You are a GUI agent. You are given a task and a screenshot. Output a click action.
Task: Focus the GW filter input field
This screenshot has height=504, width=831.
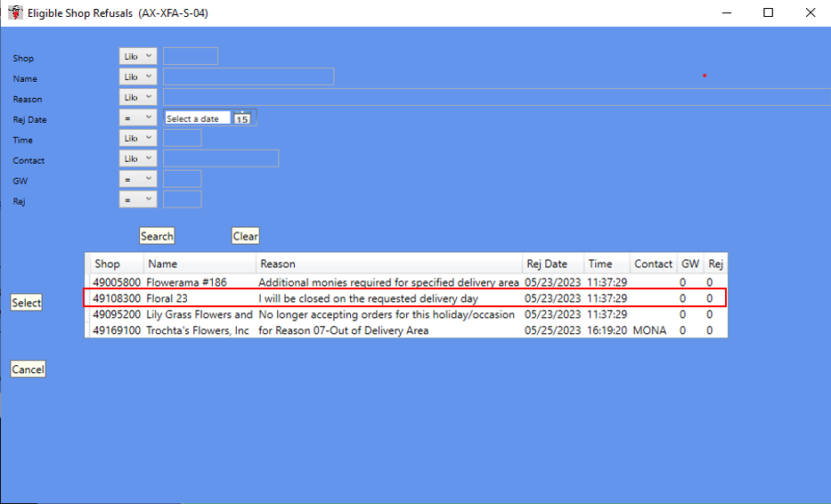183,179
